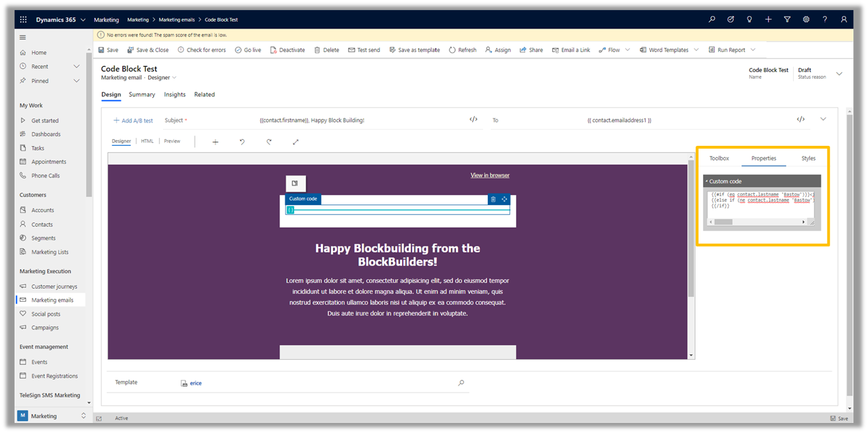This screenshot has width=868, height=433.
Task: Open Word Templates dropdown arrow
Action: click(x=696, y=50)
